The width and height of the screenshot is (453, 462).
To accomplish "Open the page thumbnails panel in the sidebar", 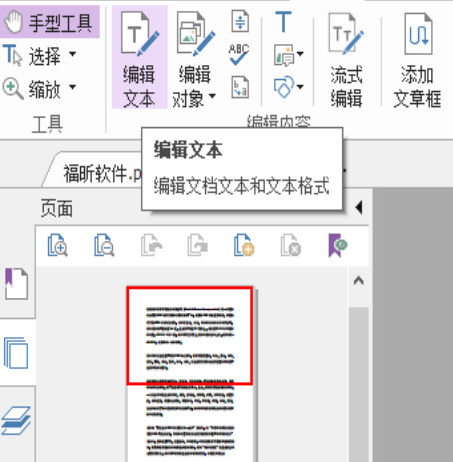I will (x=17, y=353).
